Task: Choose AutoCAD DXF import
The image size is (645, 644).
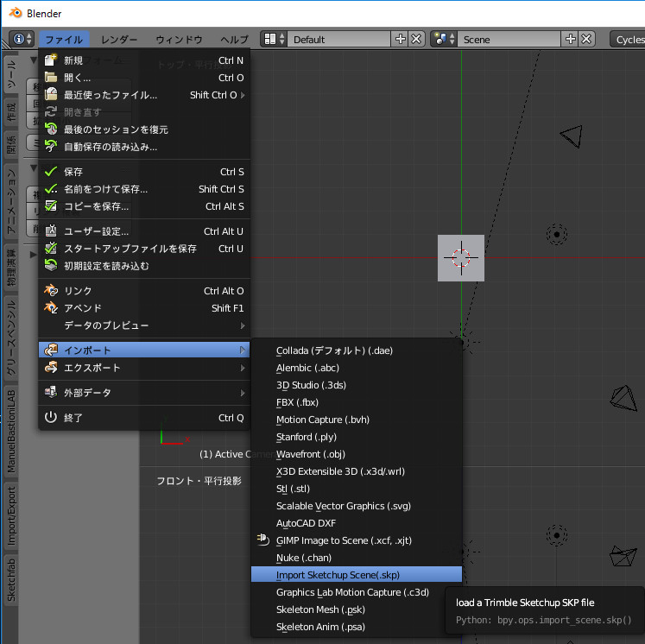Action: click(357, 523)
